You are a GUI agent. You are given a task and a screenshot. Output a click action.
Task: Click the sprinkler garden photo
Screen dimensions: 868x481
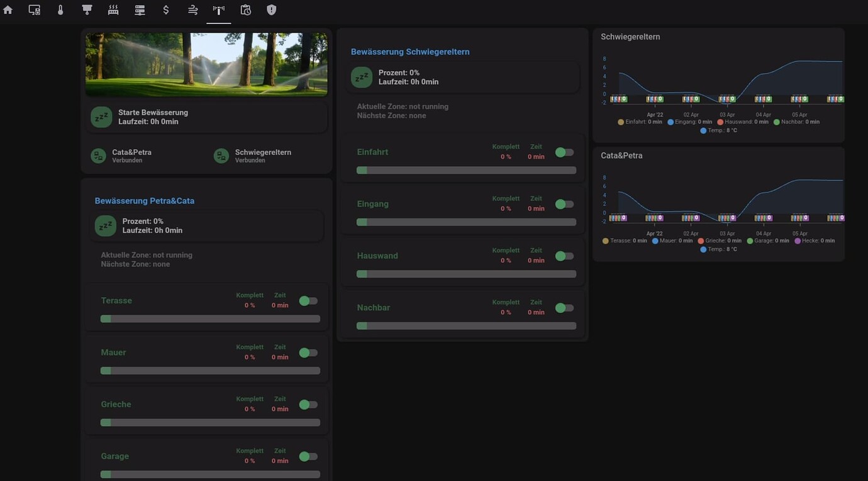[x=206, y=64]
